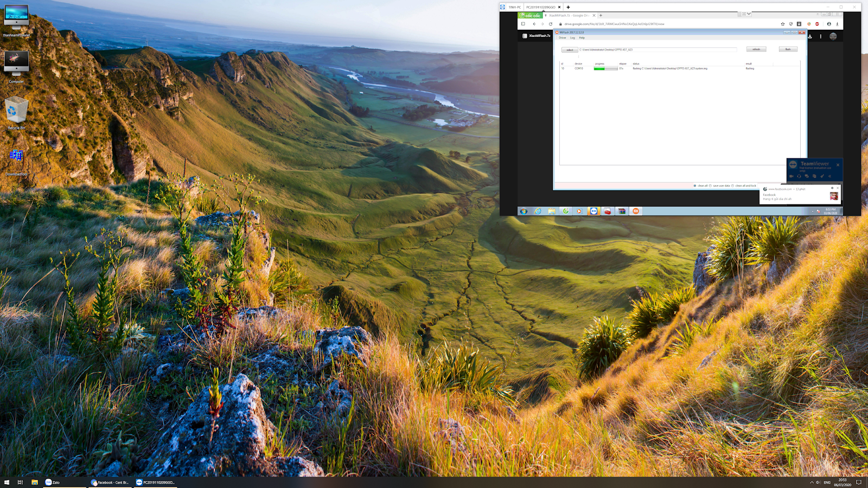Open browser profile account icon

[829, 24]
